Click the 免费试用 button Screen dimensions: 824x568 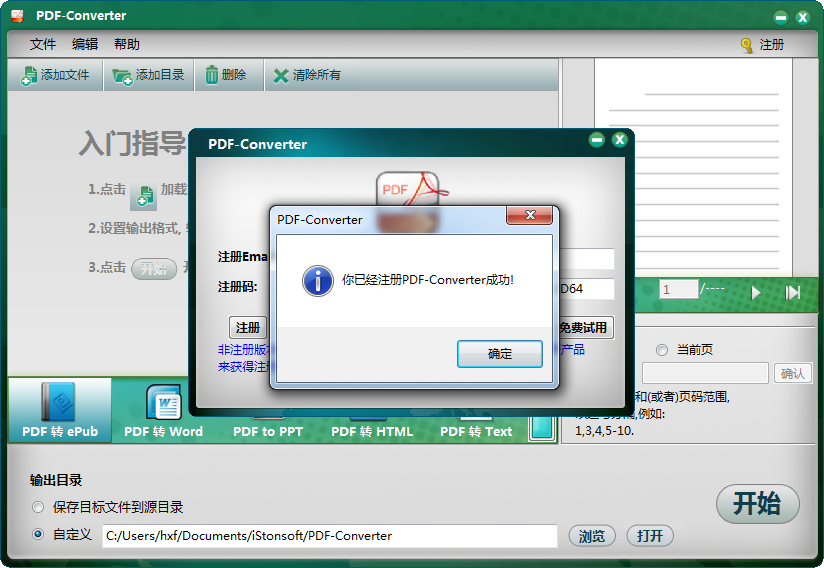tap(584, 328)
